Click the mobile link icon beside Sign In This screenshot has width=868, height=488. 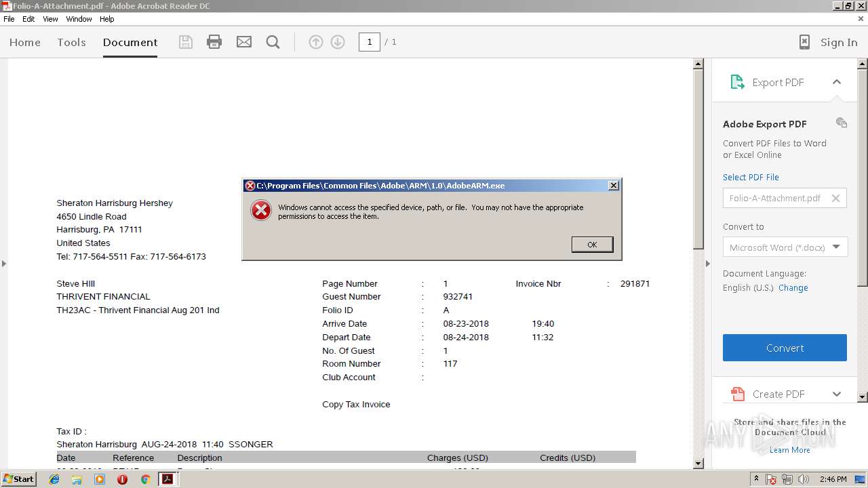[x=804, y=42]
